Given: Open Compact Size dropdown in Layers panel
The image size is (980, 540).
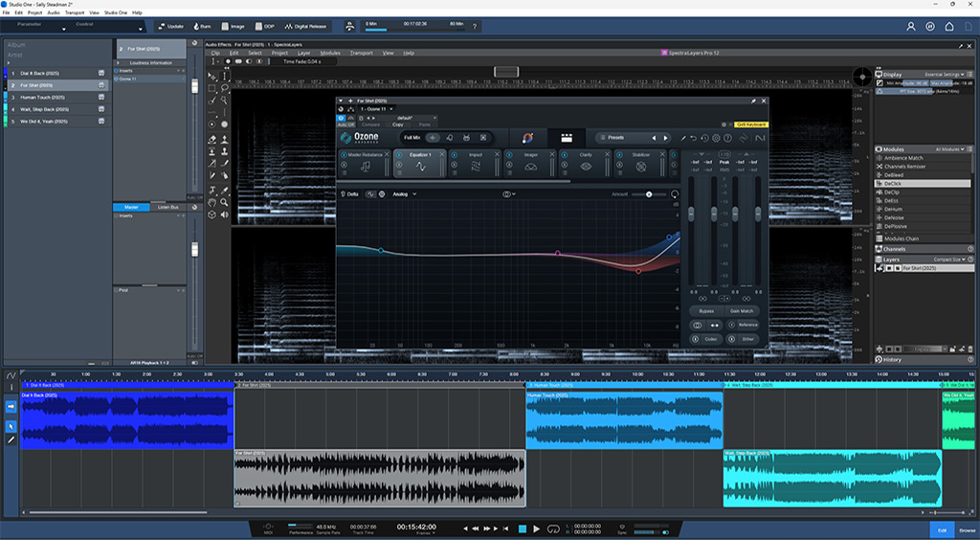Looking at the screenshot, I should click(950, 259).
